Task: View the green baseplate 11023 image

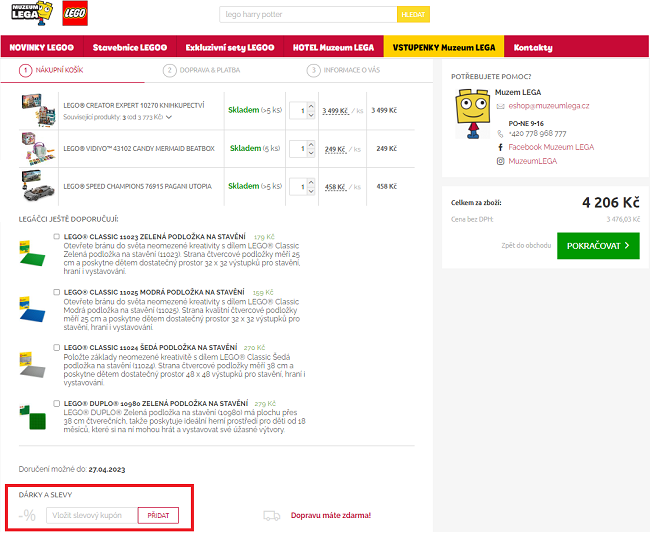Action: (32, 253)
